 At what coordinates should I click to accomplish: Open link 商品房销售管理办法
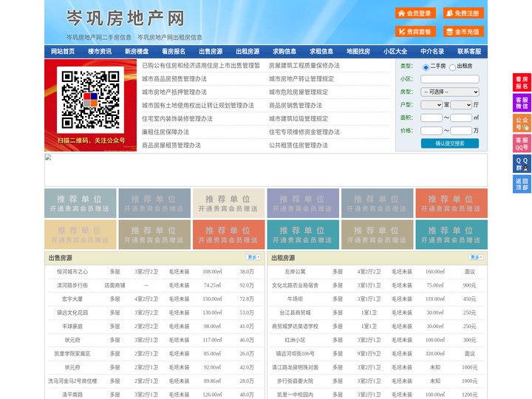[296, 106]
